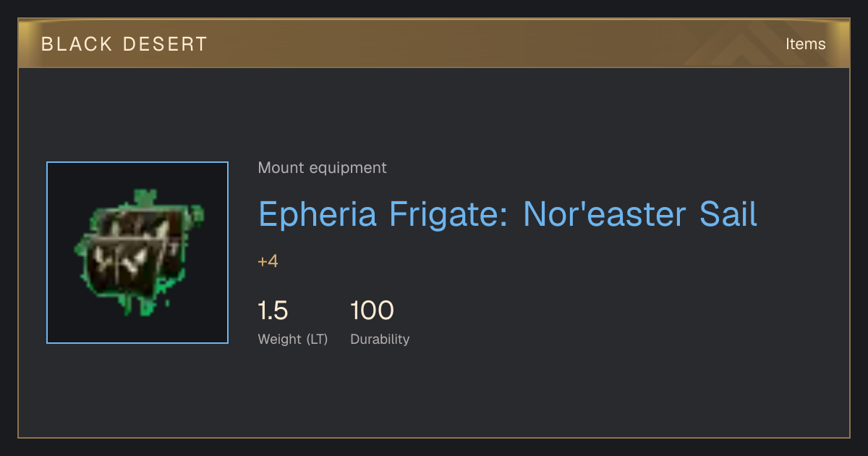The image size is (868, 456).
Task: Click the 100 durability value
Action: pos(372,311)
